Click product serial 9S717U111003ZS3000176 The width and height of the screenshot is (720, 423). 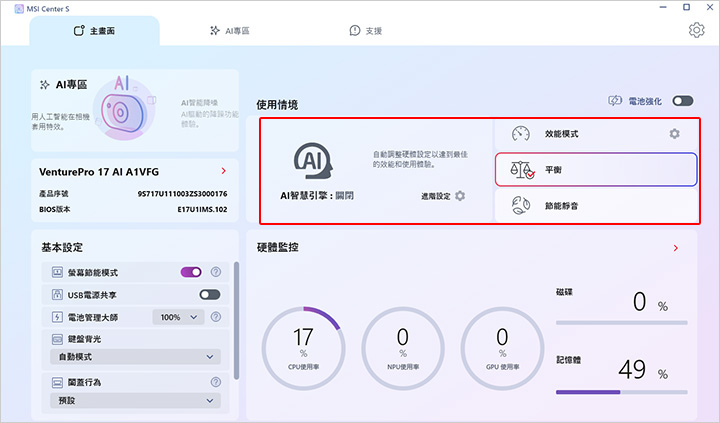pyautogui.click(x=182, y=194)
